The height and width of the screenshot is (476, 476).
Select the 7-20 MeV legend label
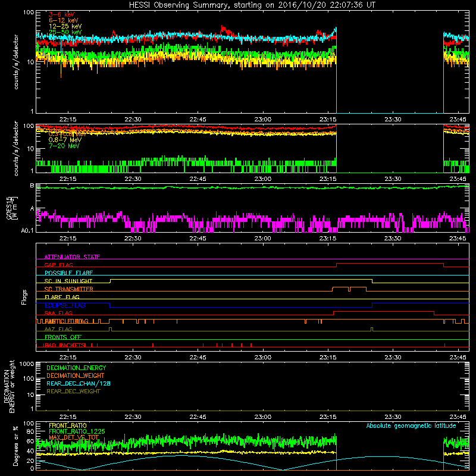coord(64,146)
